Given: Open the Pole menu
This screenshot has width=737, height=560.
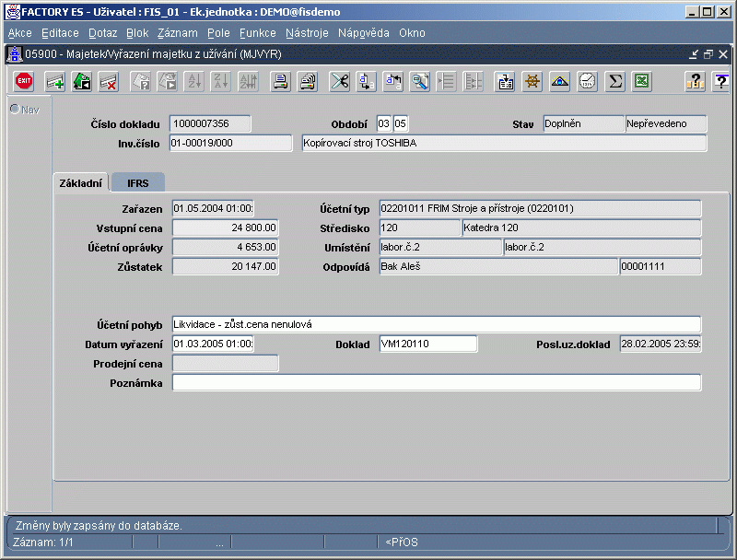Looking at the screenshot, I should pos(218,33).
